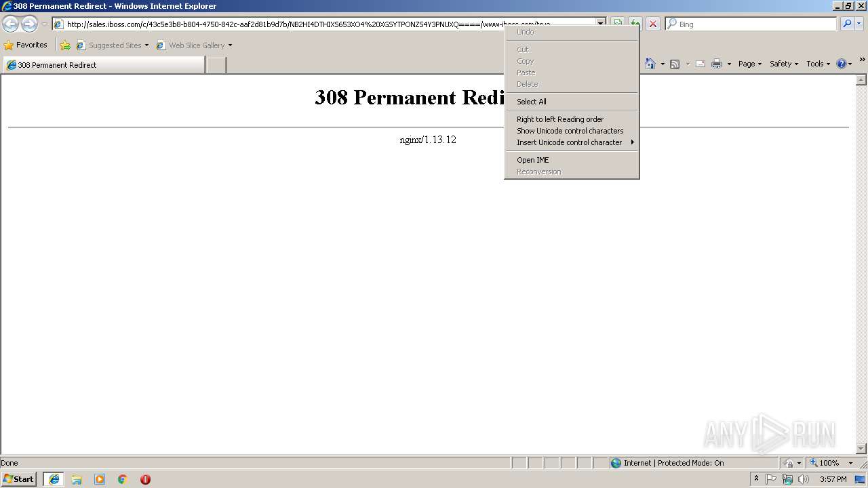Open Web Slice Gallery link

pos(191,45)
